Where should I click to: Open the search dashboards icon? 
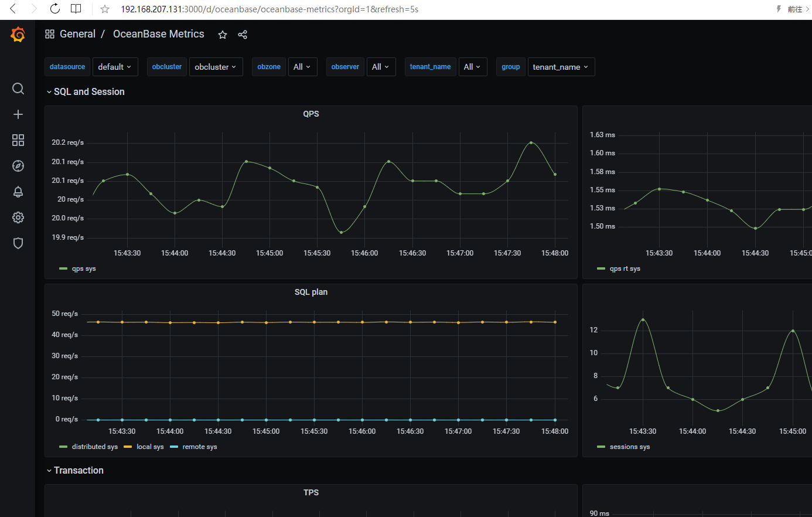(18, 89)
